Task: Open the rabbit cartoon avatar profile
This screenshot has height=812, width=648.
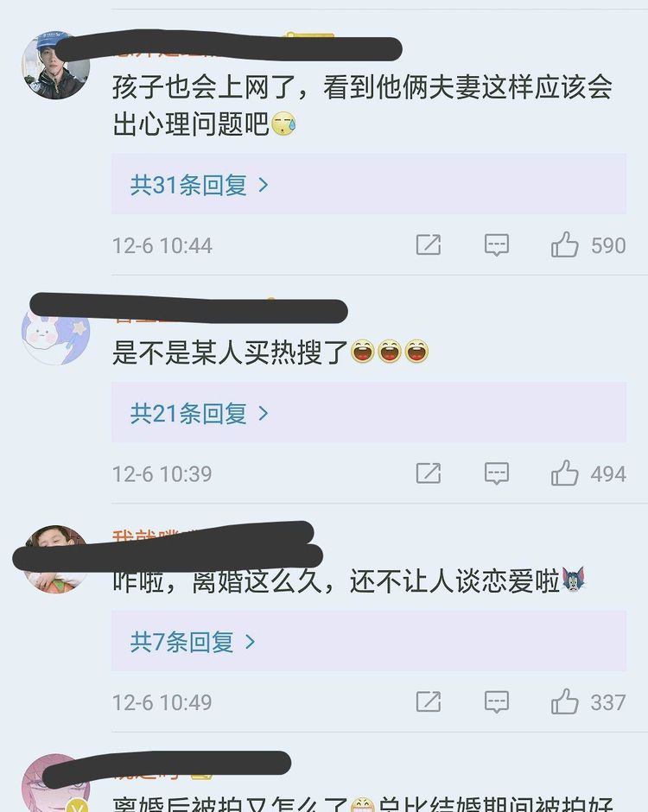Action: 55,332
